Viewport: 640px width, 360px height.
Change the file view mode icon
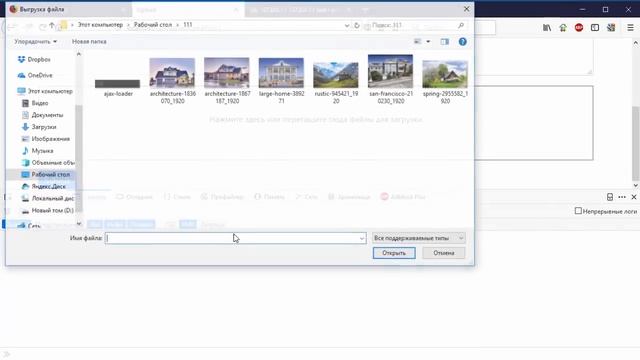pyautogui.click(x=418, y=42)
